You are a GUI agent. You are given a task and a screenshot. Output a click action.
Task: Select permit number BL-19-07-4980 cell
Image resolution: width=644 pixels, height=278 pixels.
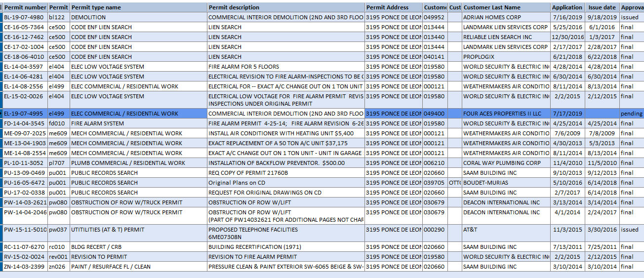[25, 17]
